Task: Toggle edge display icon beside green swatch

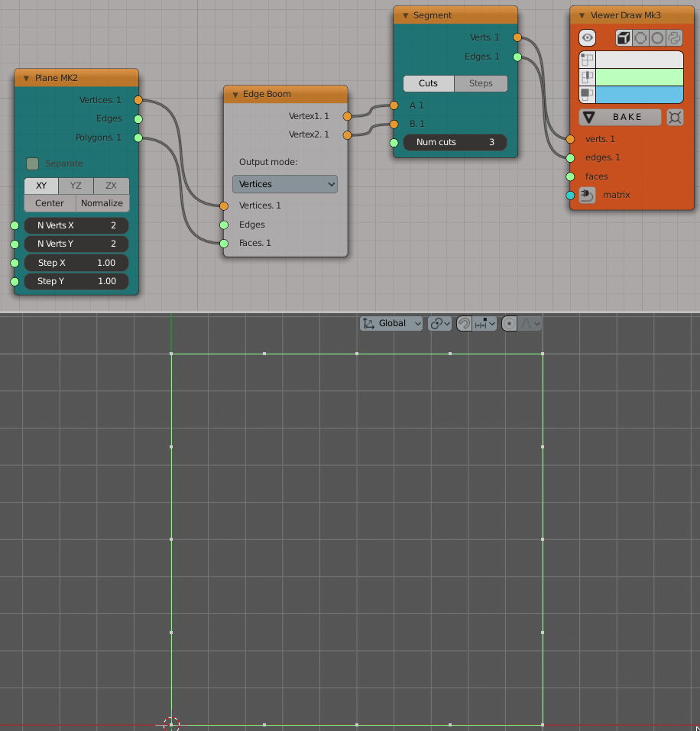Action: point(587,77)
